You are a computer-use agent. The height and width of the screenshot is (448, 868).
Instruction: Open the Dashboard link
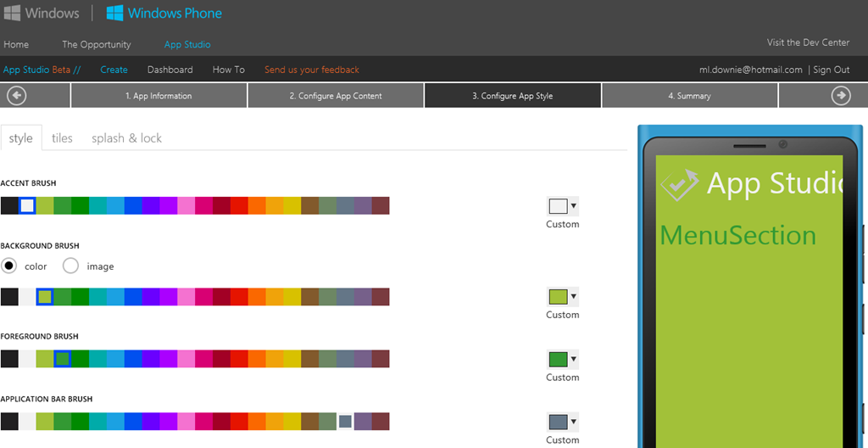pos(170,70)
